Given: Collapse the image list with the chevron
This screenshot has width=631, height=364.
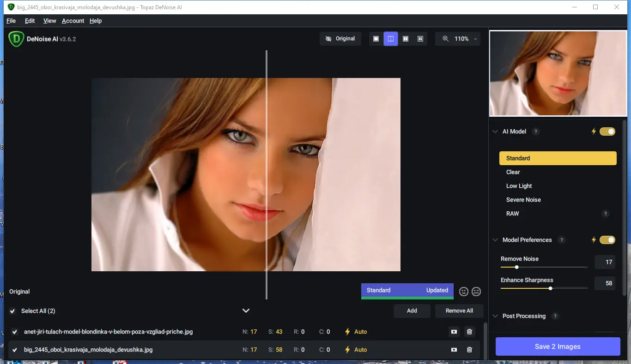Looking at the screenshot, I should [246, 310].
